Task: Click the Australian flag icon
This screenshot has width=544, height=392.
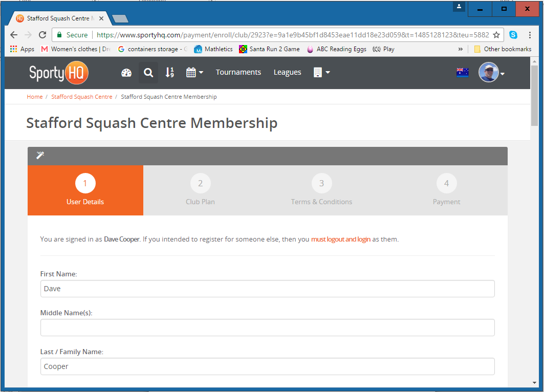Action: (462, 72)
